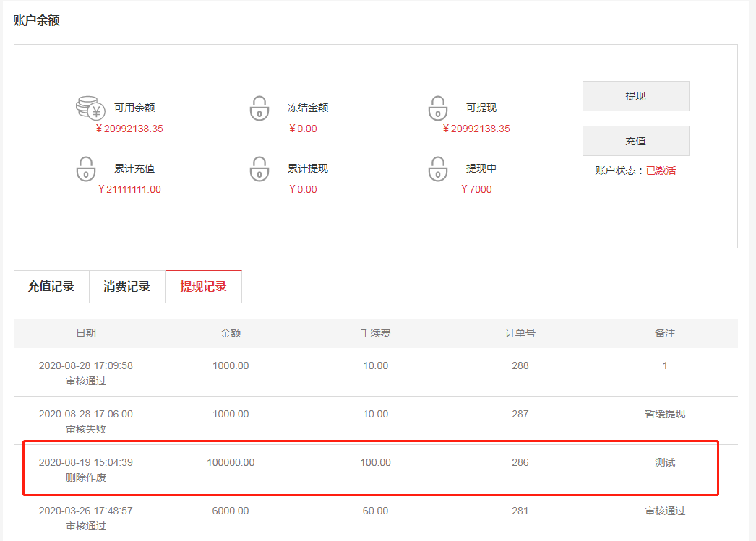Click the 测试 remark in order 286 row
The width and height of the screenshot is (756, 541).
(x=665, y=463)
